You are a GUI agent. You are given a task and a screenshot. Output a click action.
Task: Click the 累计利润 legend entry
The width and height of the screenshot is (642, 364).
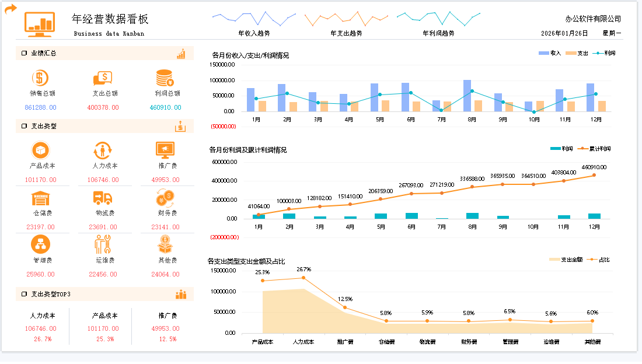click(594, 149)
